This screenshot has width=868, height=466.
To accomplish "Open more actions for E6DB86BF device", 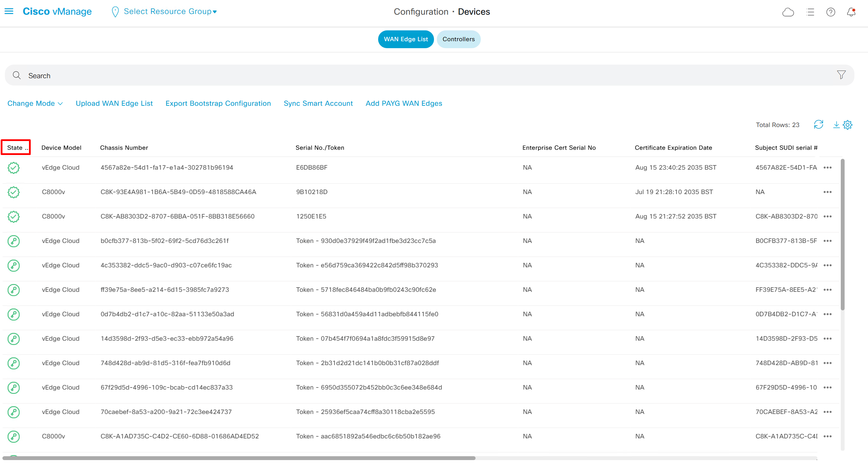I will 827,168.
